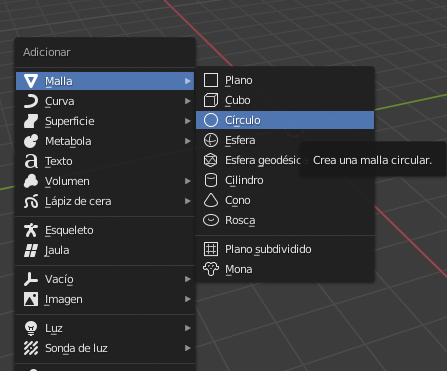
Task: Click the Lápiz de cera icon
Action: coord(31,201)
